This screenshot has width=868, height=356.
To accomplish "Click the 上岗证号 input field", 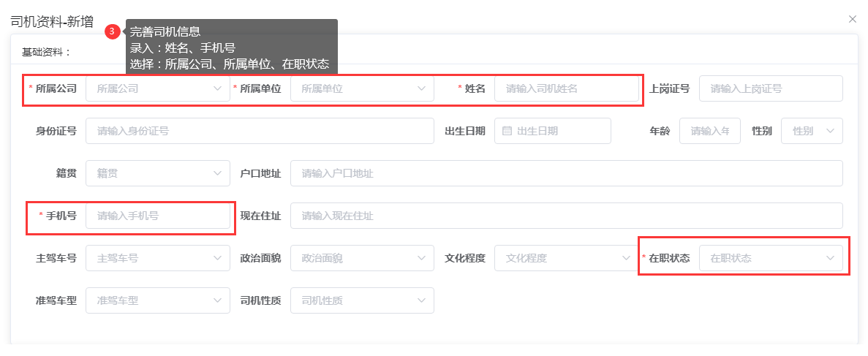I will coord(771,88).
